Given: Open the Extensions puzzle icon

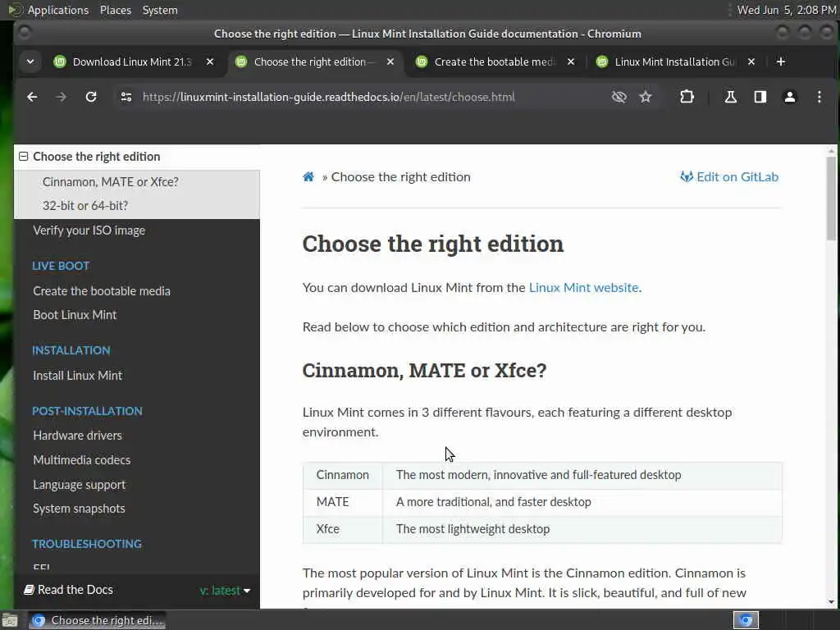Looking at the screenshot, I should click(x=687, y=97).
